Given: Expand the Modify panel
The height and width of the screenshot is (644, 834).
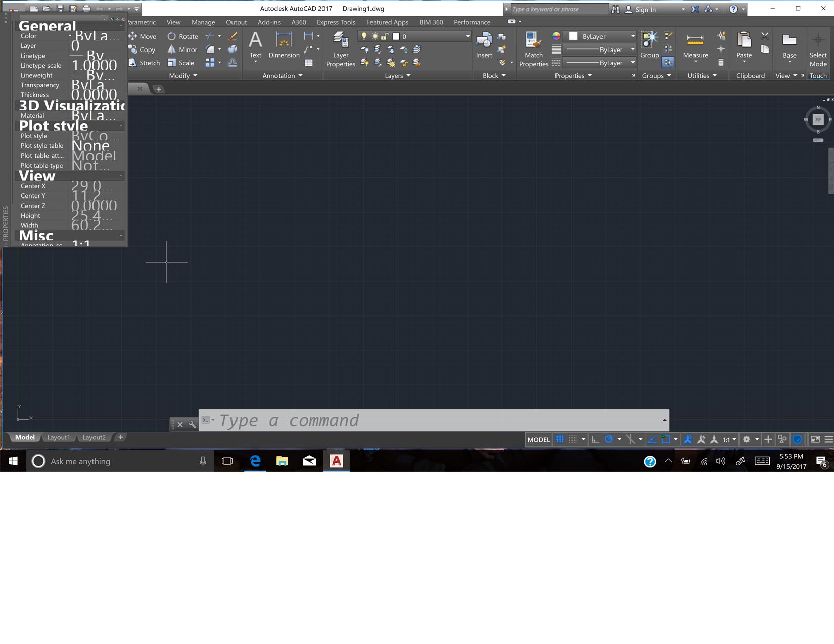Looking at the screenshot, I should 183,76.
